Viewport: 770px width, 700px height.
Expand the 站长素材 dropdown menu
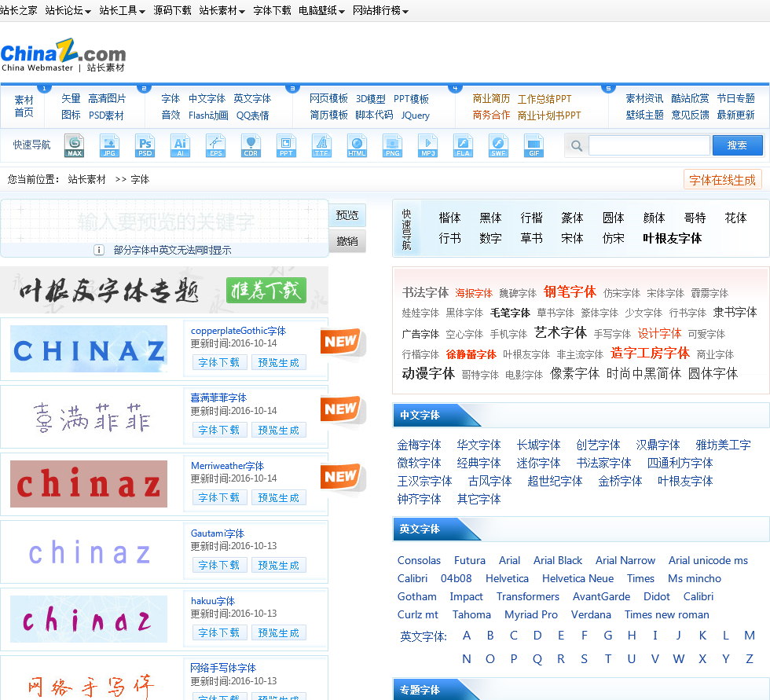tap(222, 10)
